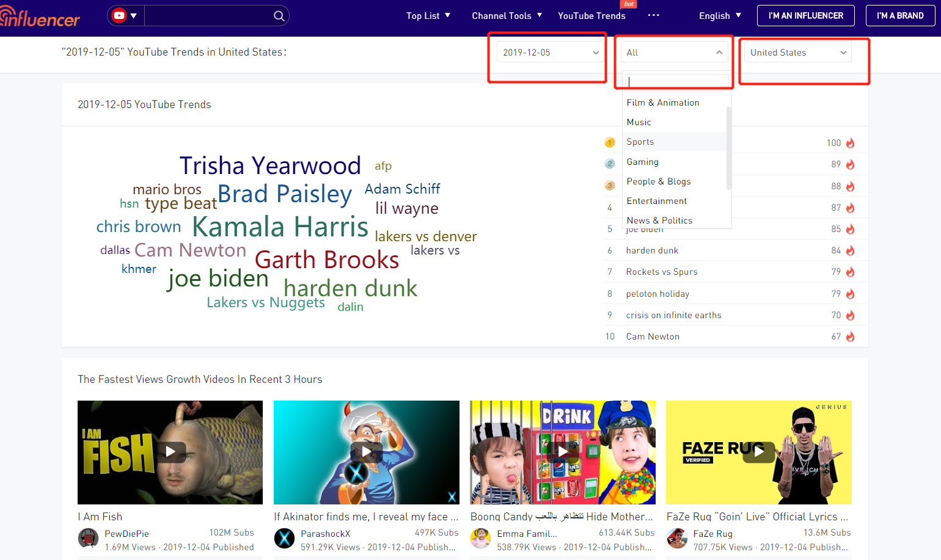Collapse the All category dropdown
Viewport: 941px width, 560px height.
click(x=675, y=53)
